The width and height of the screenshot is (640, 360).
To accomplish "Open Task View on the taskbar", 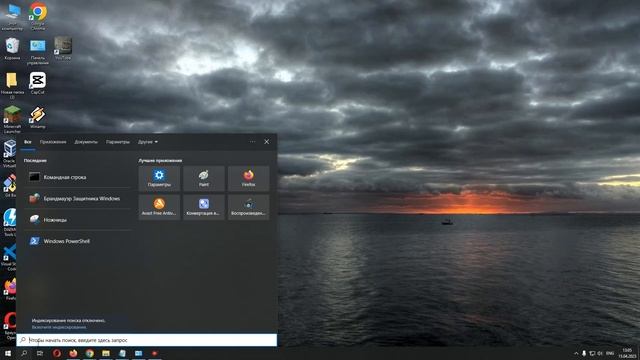I will click(40, 353).
